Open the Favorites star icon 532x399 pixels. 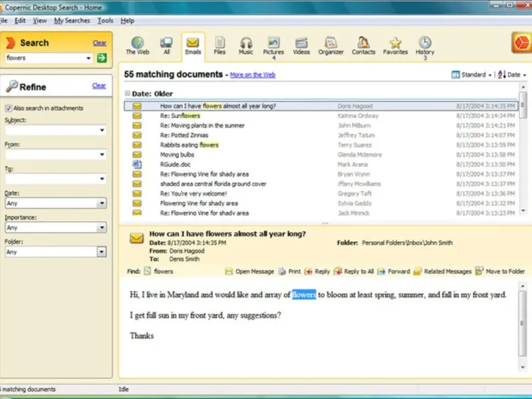395,43
